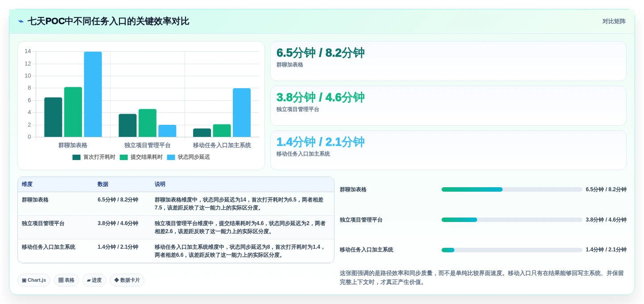Click the 独立项目管理平台 x-axis chart label
The width and height of the screenshot is (644, 304).
point(148,145)
